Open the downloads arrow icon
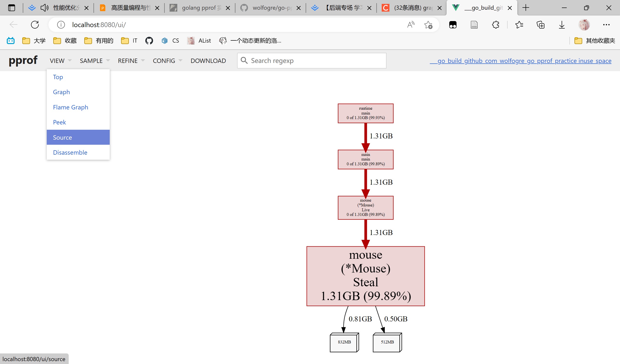 [x=562, y=25]
